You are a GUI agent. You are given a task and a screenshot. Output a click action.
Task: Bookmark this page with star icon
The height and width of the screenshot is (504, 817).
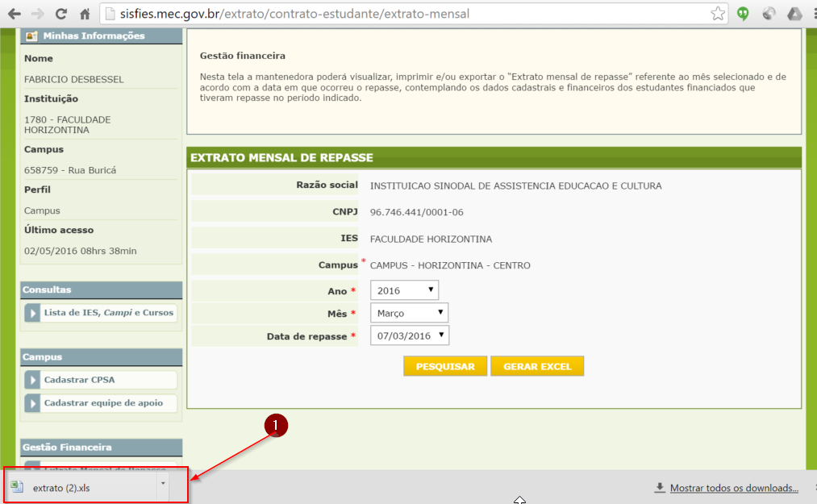pyautogui.click(x=717, y=14)
